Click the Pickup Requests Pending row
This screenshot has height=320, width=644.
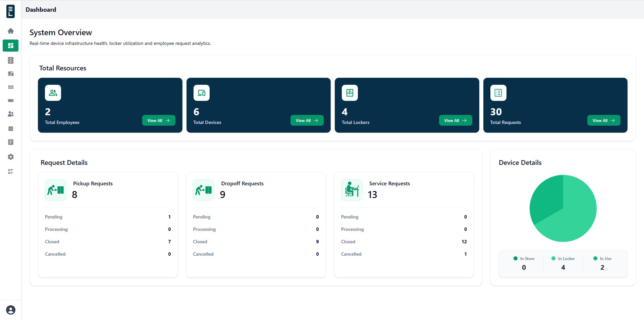coord(108,217)
